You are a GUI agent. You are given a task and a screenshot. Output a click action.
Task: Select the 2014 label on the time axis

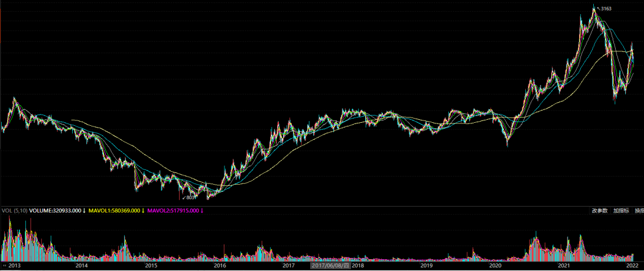(82, 266)
